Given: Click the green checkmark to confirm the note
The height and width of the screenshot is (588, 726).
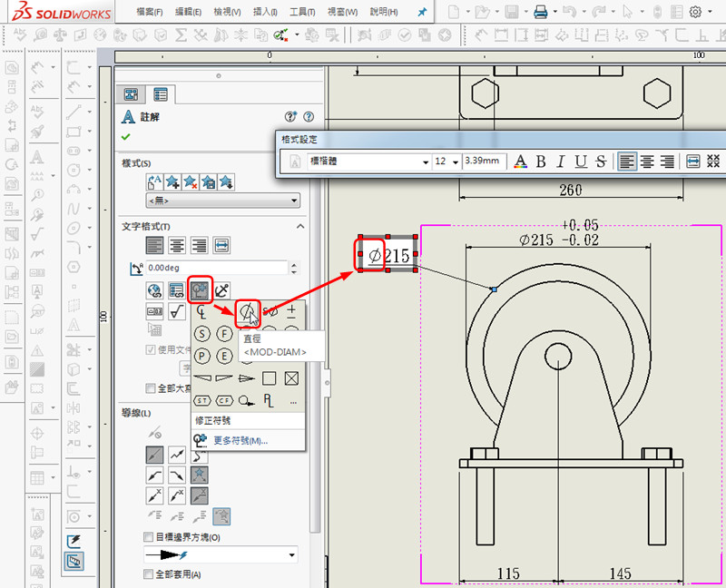Looking at the screenshot, I should tap(125, 138).
